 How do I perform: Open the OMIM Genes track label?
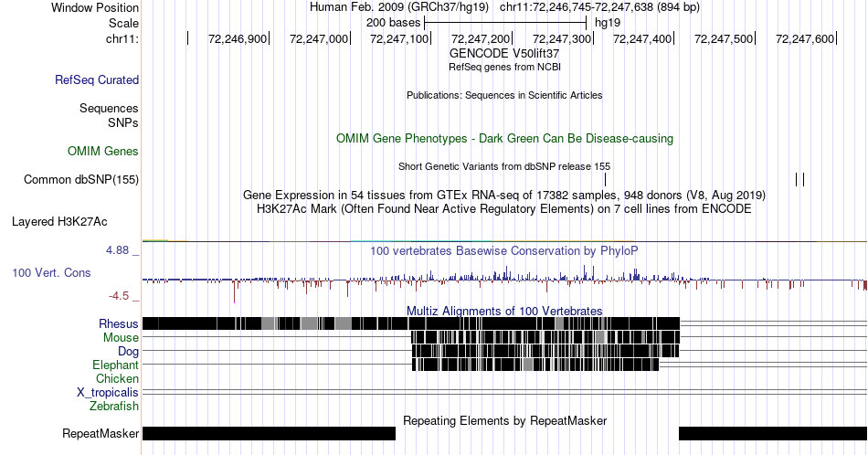coord(103,151)
